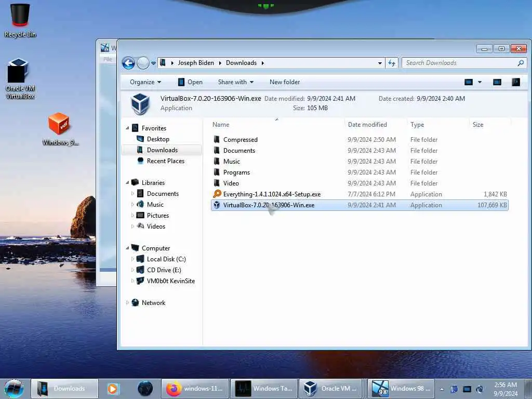Click Joseph Biden in the address path

(x=196, y=63)
